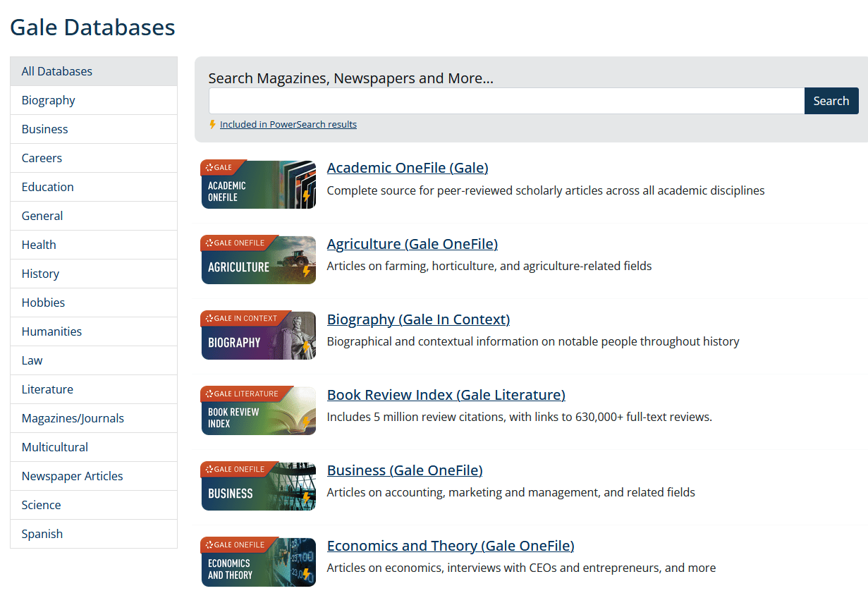Click the Gale Databases page heading
Image resolution: width=868 pixels, height=598 pixels.
point(92,28)
